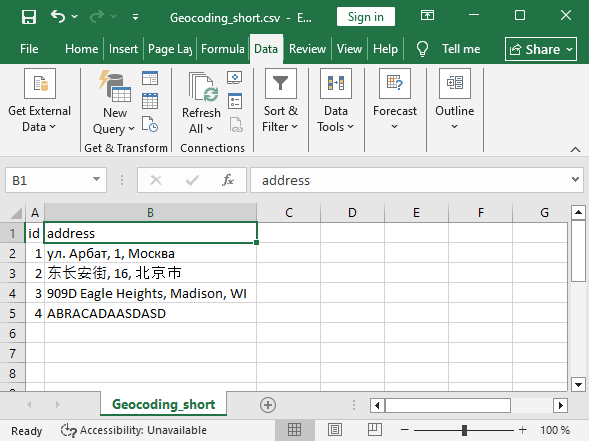Open the Name Box dropdown arrow
The width and height of the screenshot is (589, 441).
(97, 180)
